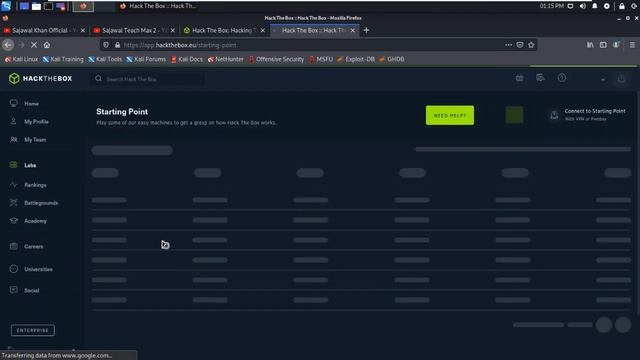Screen dimensions: 640x360
Task: Click Connect to Starting Point
Action: point(588,115)
